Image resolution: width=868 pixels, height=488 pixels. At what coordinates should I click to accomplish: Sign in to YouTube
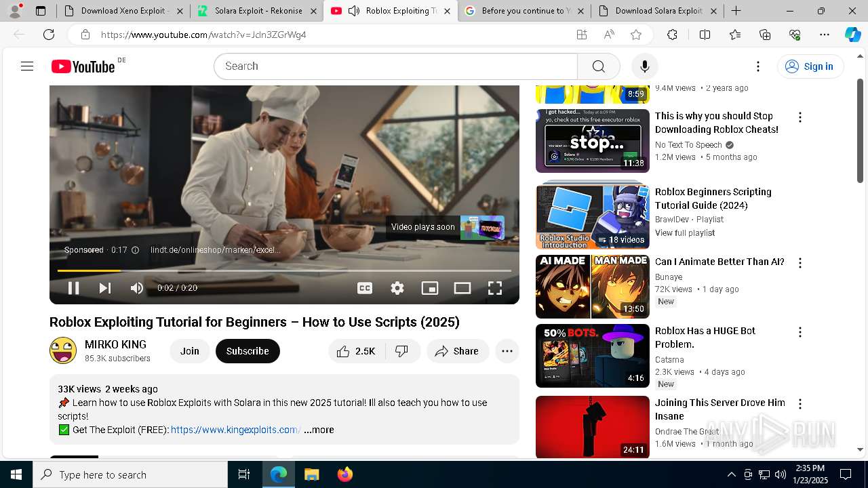tap(810, 66)
